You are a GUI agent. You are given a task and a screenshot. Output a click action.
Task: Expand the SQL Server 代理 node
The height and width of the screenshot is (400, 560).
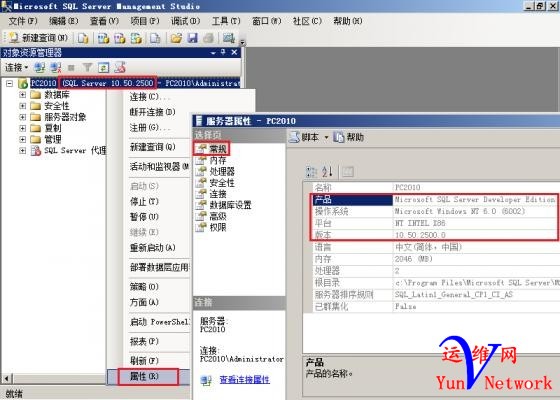coord(22,150)
